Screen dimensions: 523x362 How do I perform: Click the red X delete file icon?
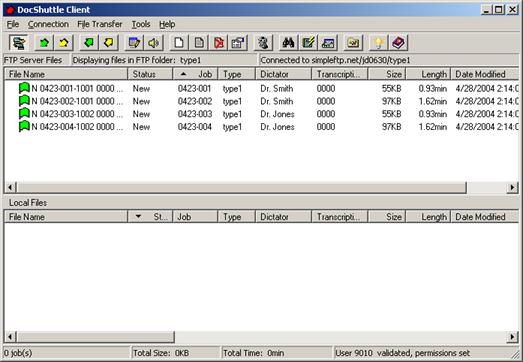click(x=218, y=43)
